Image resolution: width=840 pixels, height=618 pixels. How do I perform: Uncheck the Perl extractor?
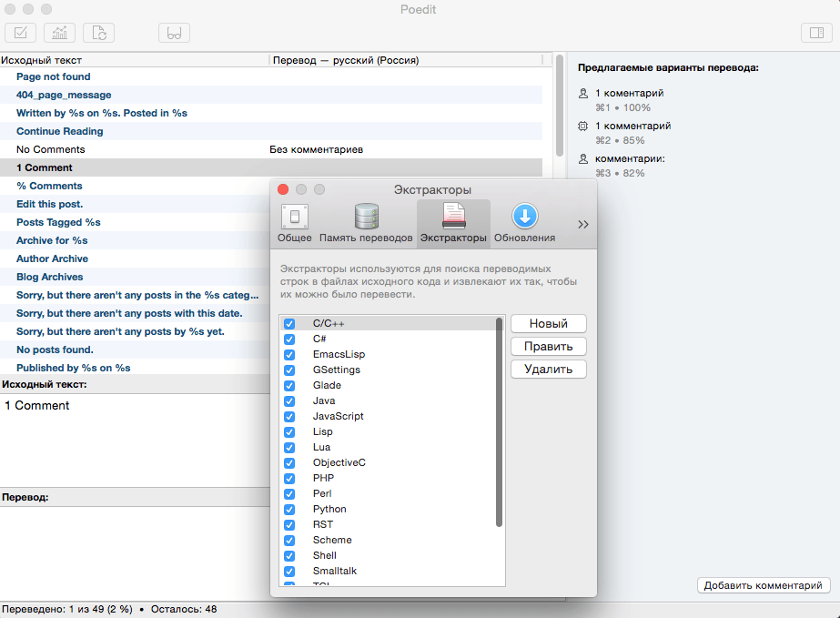click(x=289, y=494)
